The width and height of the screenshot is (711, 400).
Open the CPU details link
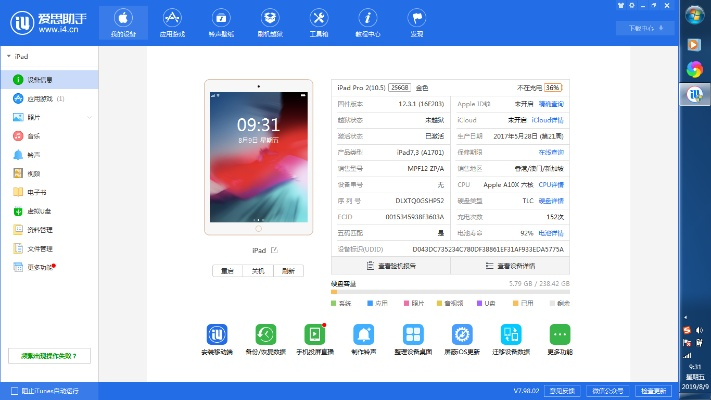point(551,185)
